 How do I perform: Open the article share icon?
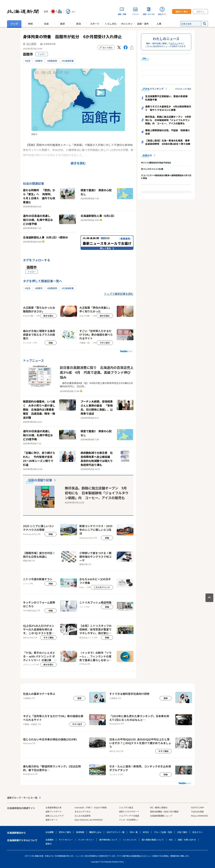(132, 47)
